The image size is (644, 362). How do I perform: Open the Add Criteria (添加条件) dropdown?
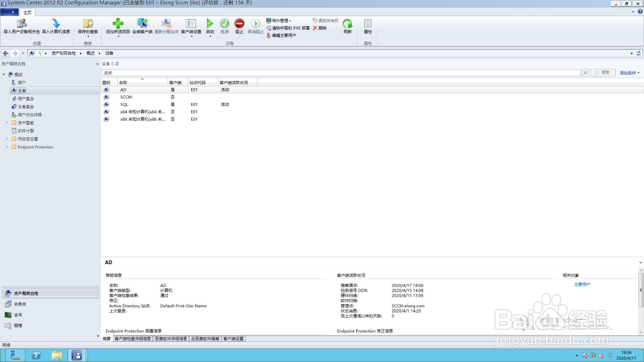[630, 73]
